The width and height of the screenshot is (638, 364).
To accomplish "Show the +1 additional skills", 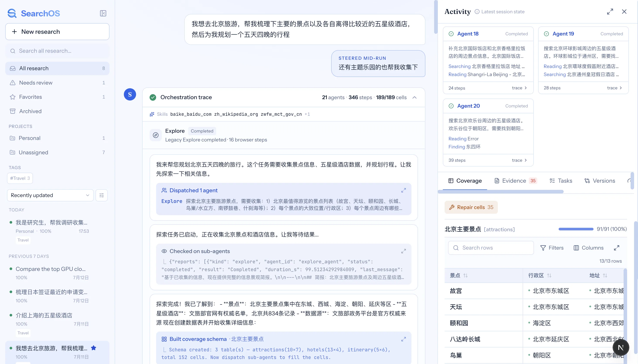I will (307, 114).
